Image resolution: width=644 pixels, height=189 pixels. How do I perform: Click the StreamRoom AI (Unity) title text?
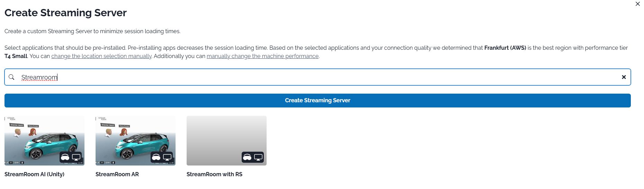[x=34, y=174]
